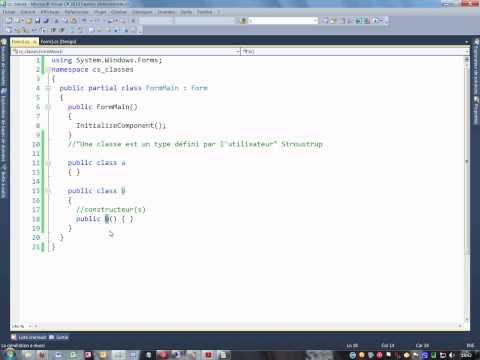Click the Find in Files icon beside the search box

click(x=243, y=21)
